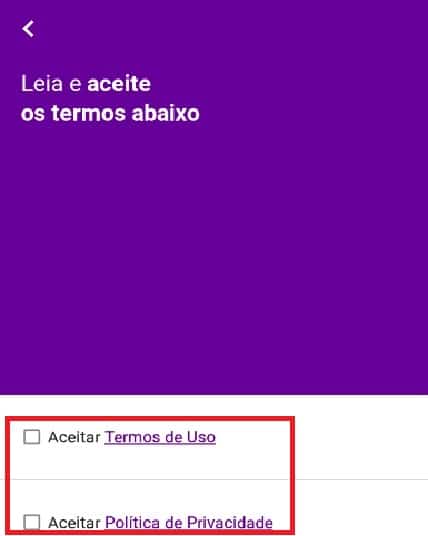Click the word 'abaixo' in the heading
428x536 pixels.
pos(165,113)
